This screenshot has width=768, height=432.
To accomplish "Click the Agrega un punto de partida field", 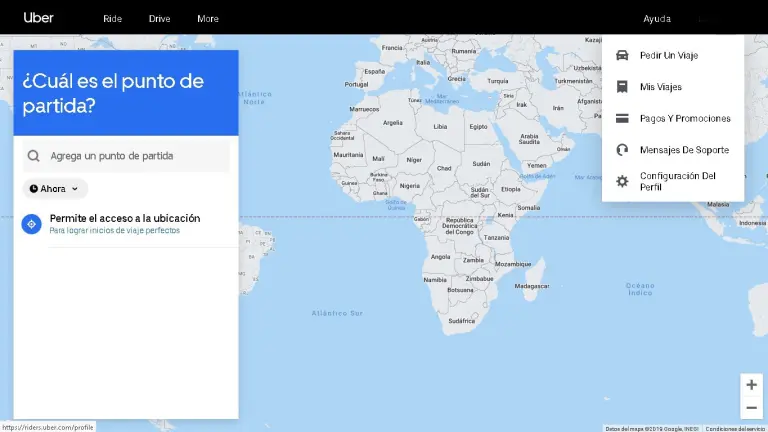I will (x=135, y=156).
